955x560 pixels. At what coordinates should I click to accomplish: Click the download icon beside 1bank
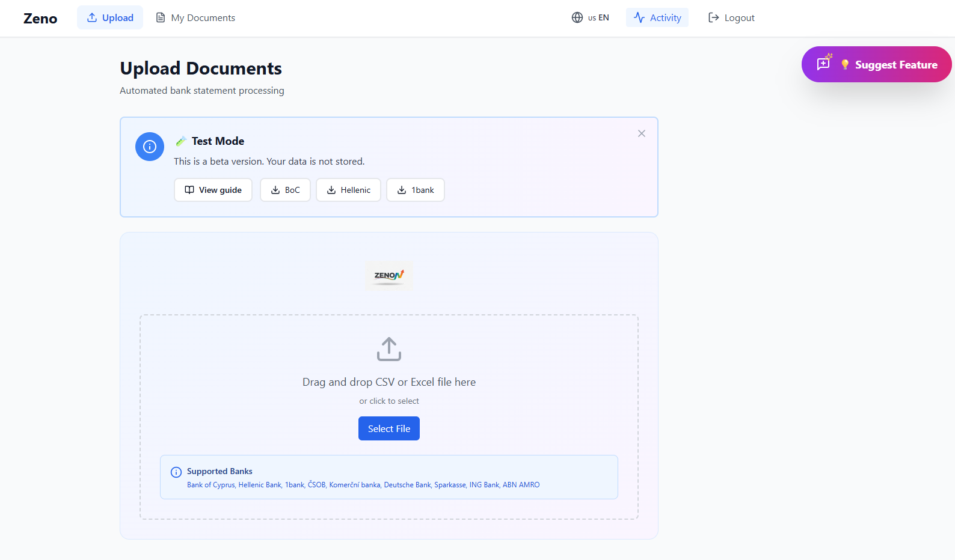[x=402, y=190]
